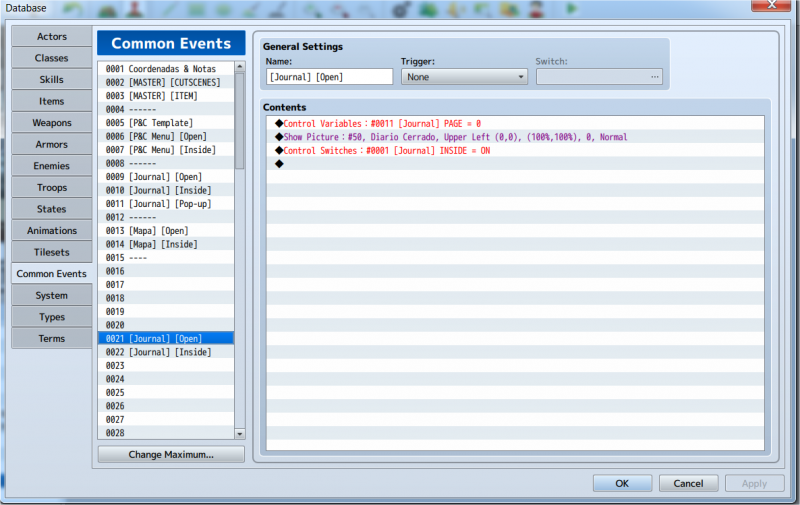Select empty event 0018
This screenshot has width=800, height=505.
tap(166, 298)
